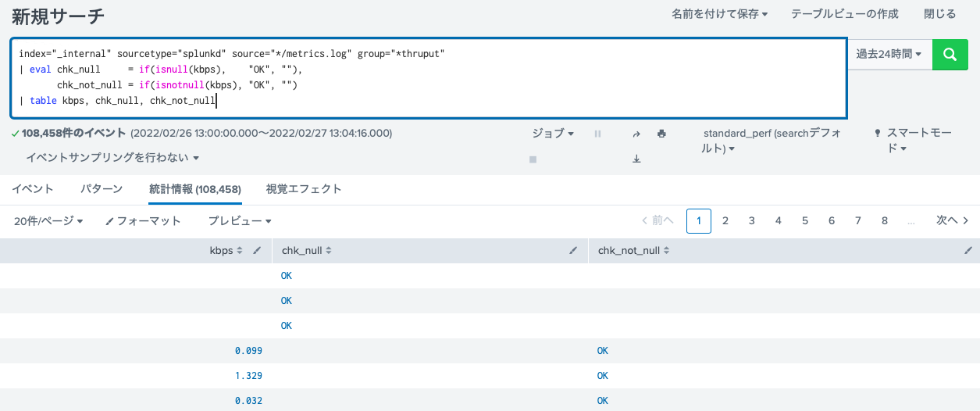Screen dimensions: 980x411
Task: Switch to 統計情報 tab
Action: coord(195,189)
